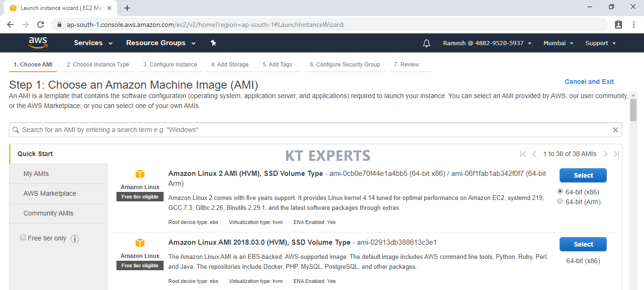Click the Amazon Linux 2 AMI (HVM) title
This screenshot has height=290, width=644.
coord(246,174)
